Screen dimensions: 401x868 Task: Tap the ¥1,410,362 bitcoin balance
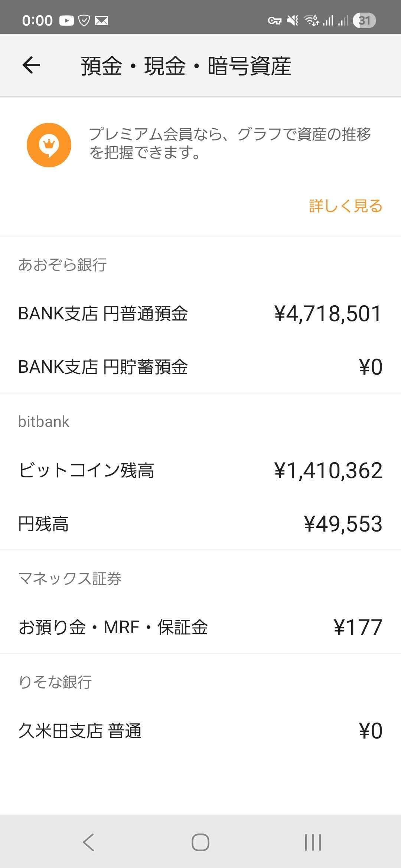[328, 471]
